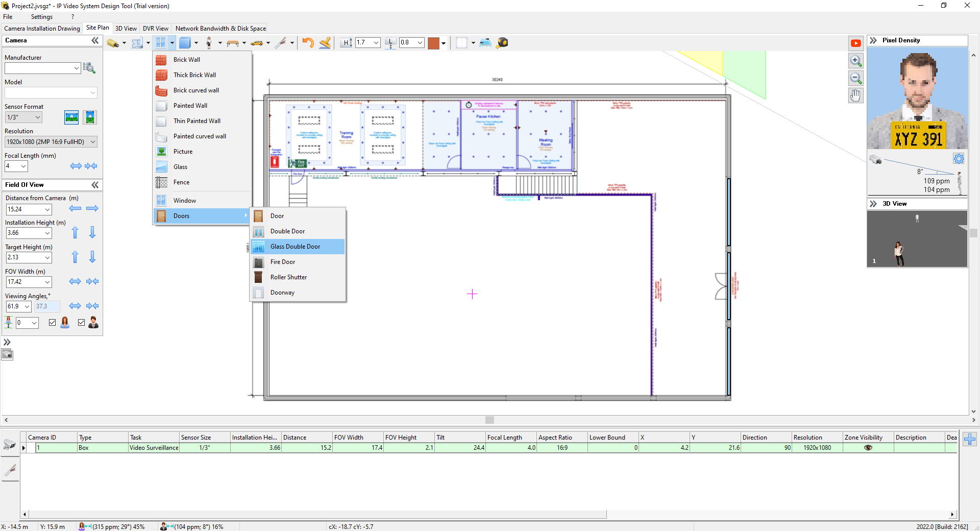
Task: Click the Distance from Camera input field
Action: [x=25, y=209]
